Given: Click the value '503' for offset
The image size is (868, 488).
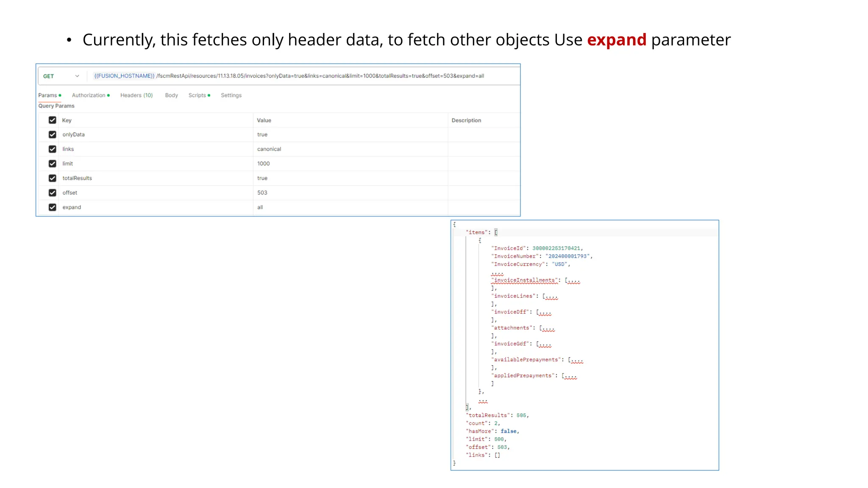Looking at the screenshot, I should click(262, 193).
